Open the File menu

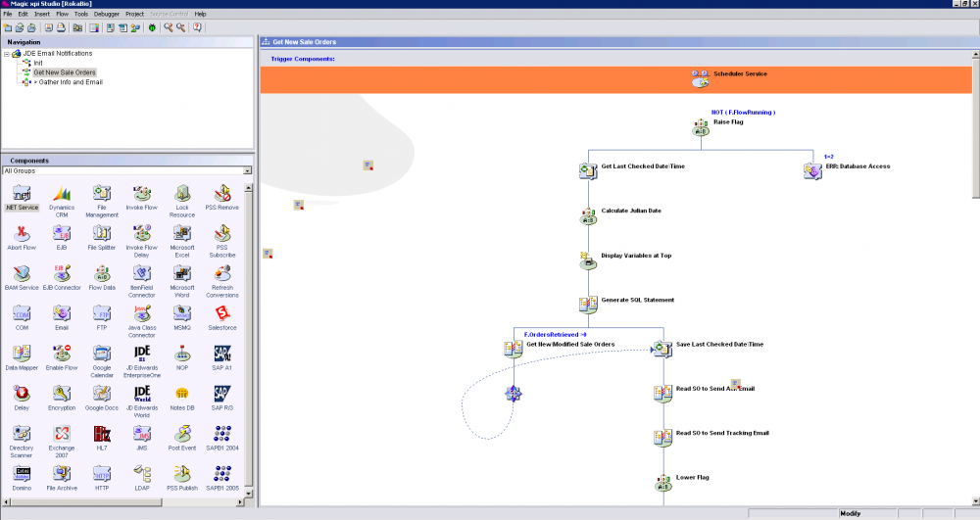click(8, 14)
